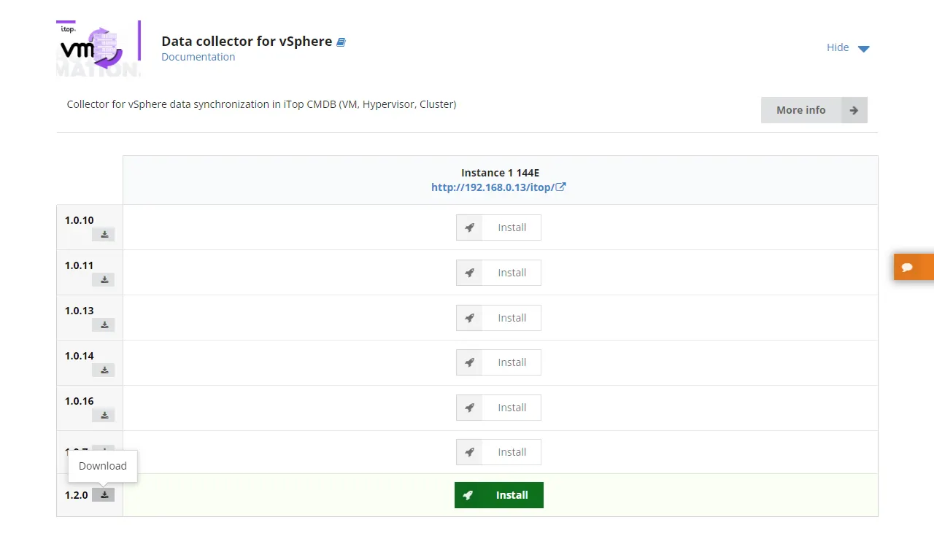The image size is (934, 560).
Task: Install the version above 1.2.0
Action: 498,452
